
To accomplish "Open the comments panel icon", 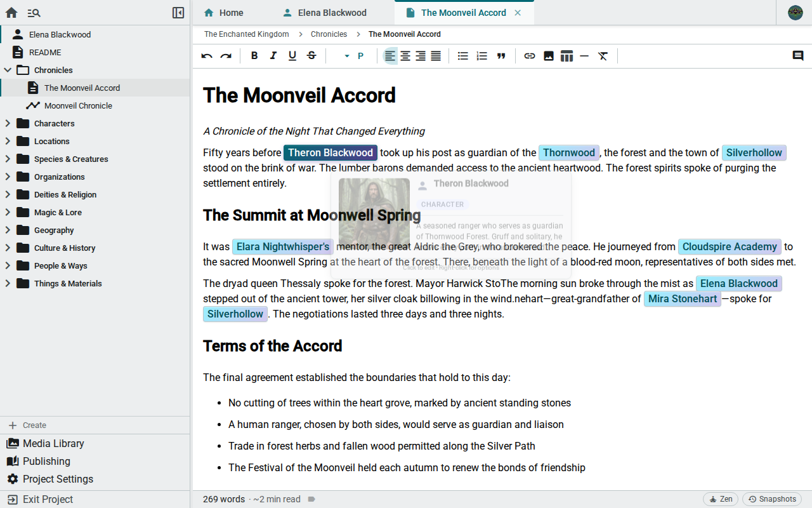I will (x=798, y=56).
